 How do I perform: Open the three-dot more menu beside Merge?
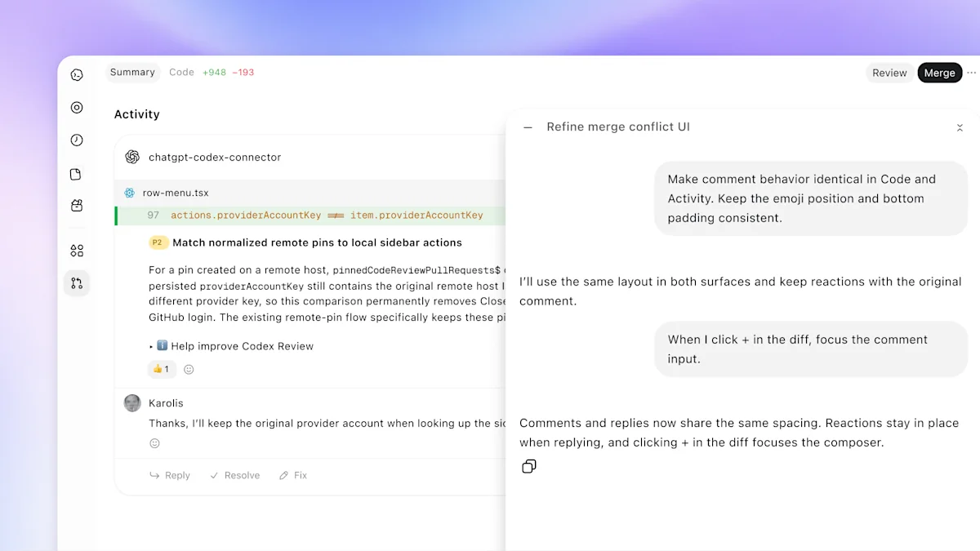(x=971, y=73)
